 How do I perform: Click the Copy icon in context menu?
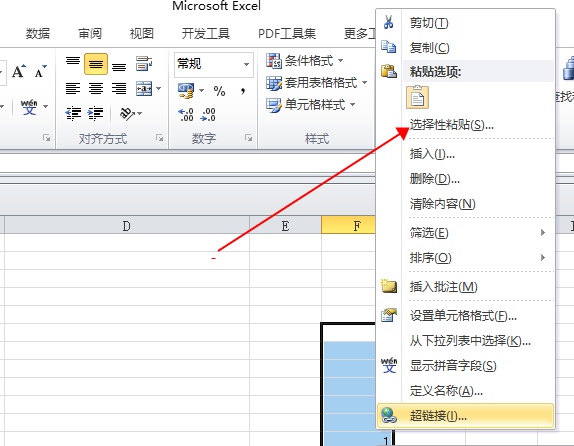[388, 47]
